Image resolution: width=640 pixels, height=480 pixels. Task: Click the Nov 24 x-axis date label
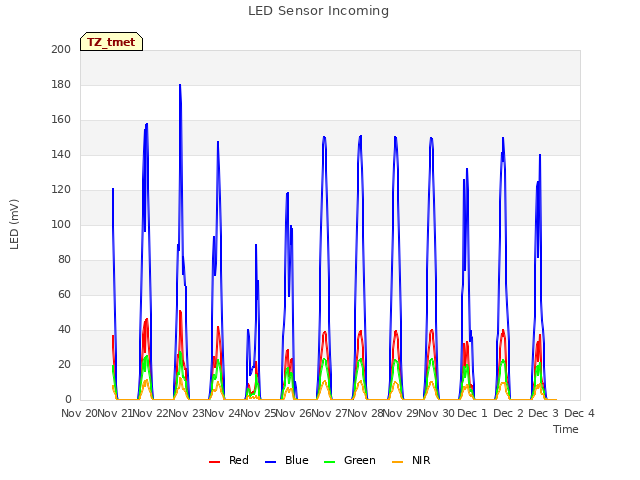(222, 413)
